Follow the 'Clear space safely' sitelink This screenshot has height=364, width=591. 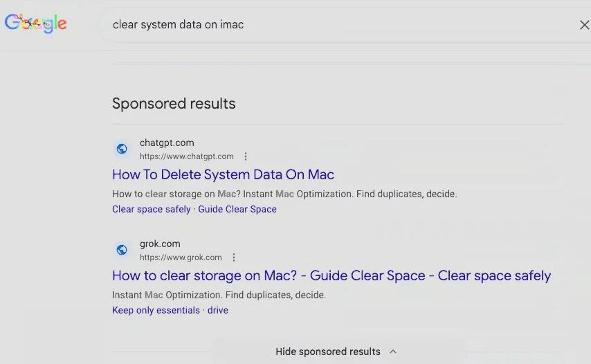pos(151,209)
